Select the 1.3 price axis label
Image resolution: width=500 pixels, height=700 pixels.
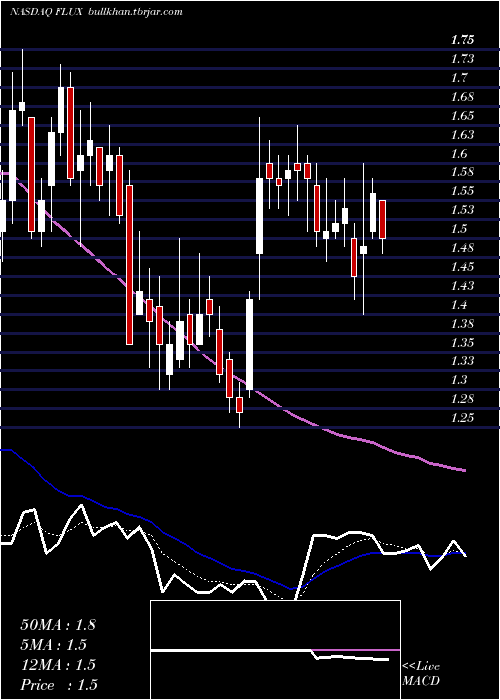(x=459, y=380)
